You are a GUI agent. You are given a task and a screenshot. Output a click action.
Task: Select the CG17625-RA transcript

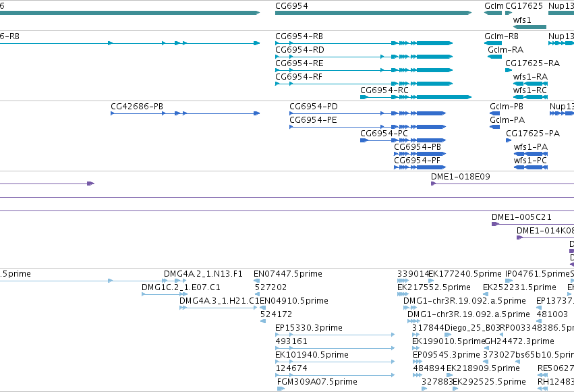[x=509, y=70]
